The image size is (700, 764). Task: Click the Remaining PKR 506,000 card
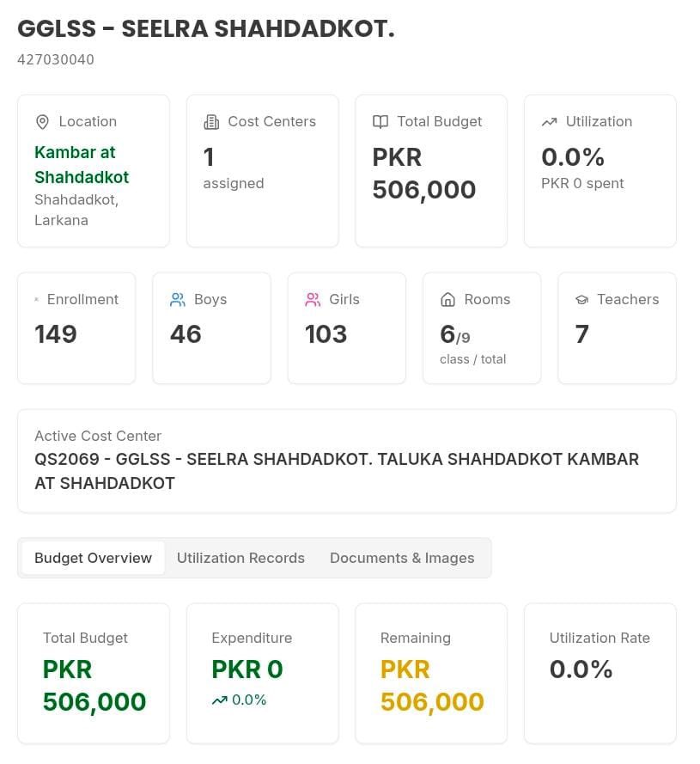[x=431, y=674]
